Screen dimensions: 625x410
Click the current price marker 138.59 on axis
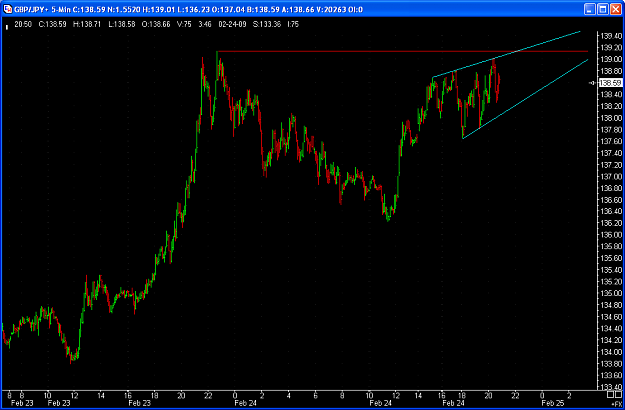610,83
